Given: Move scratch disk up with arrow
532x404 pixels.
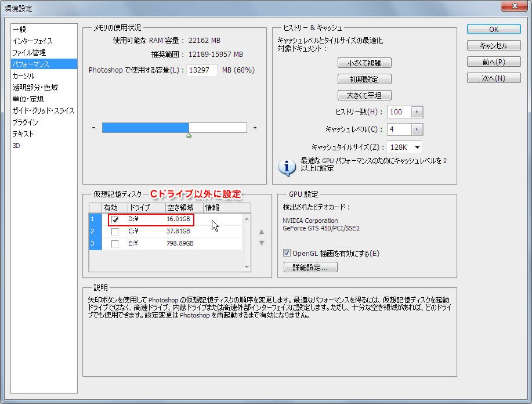Looking at the screenshot, I should click(261, 232).
